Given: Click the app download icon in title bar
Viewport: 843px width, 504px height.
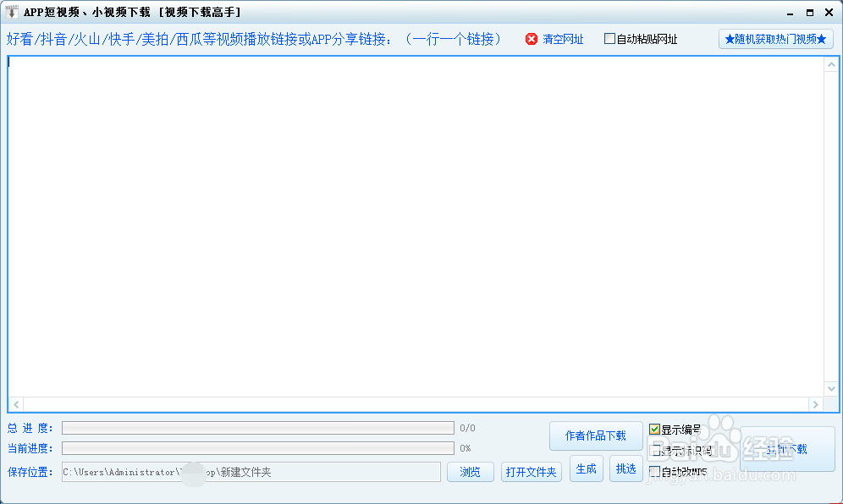Looking at the screenshot, I should click(11, 12).
